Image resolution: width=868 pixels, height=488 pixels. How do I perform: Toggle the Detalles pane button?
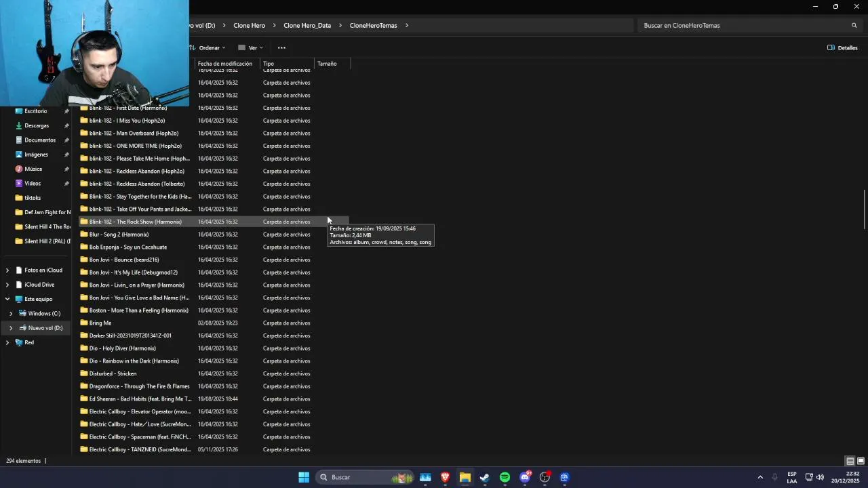coord(843,47)
